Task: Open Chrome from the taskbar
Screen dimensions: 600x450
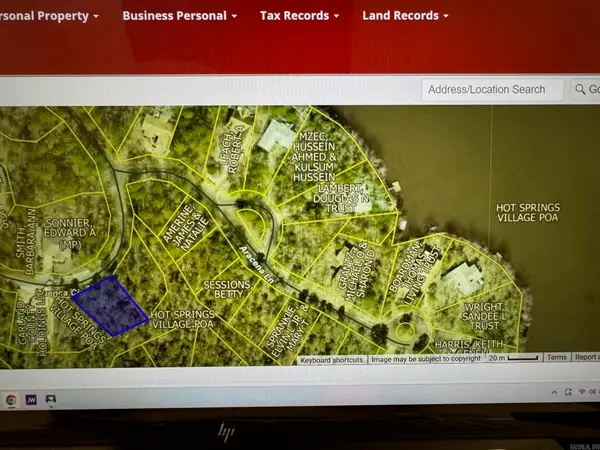Action: point(11,400)
